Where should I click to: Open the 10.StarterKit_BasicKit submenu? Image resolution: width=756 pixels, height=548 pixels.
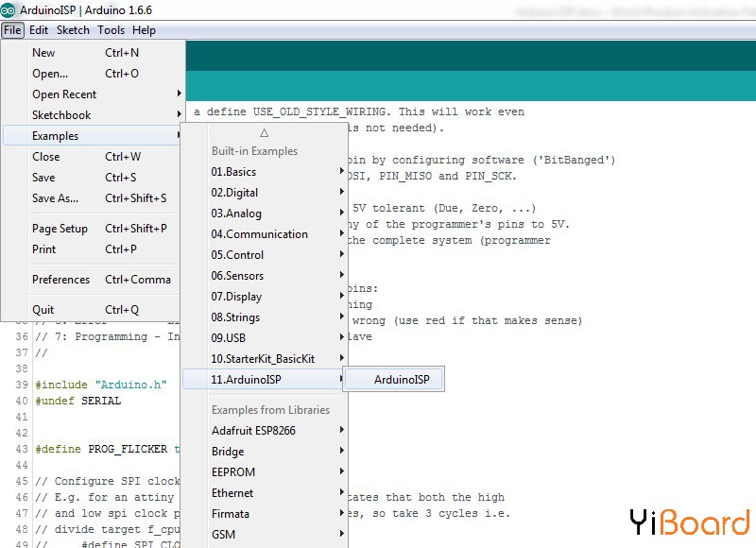[x=265, y=359]
